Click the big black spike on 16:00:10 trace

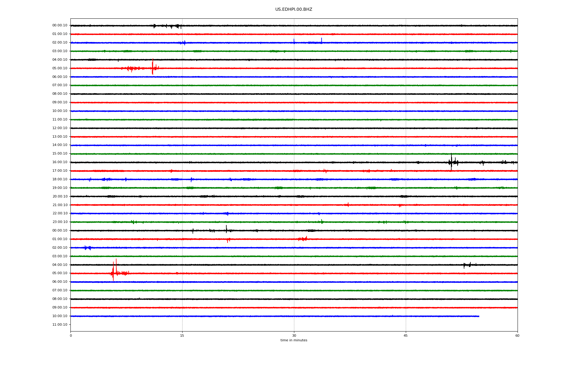[x=451, y=162]
